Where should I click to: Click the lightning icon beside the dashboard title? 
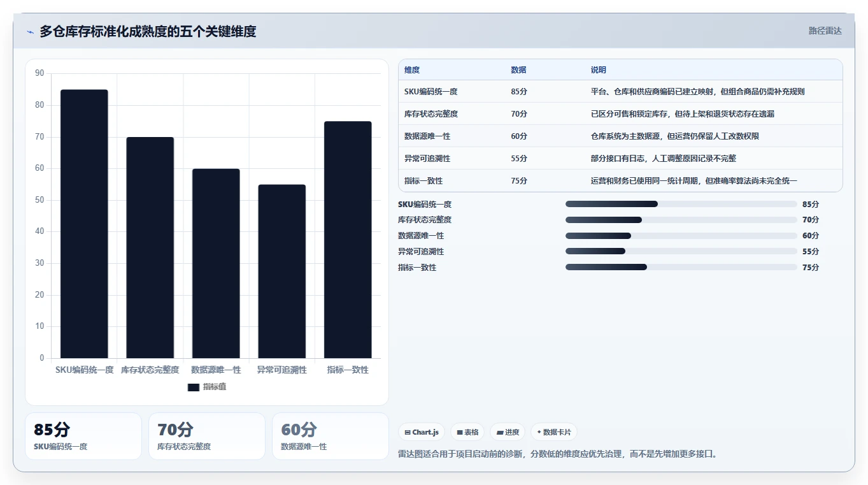(31, 32)
